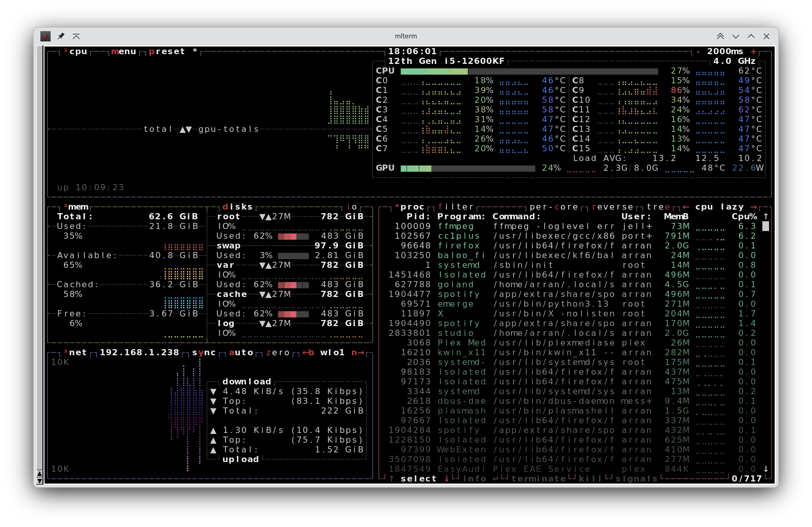Cycle the preset option in the cpu box
The height and width of the screenshot is (527, 812).
tap(173, 52)
